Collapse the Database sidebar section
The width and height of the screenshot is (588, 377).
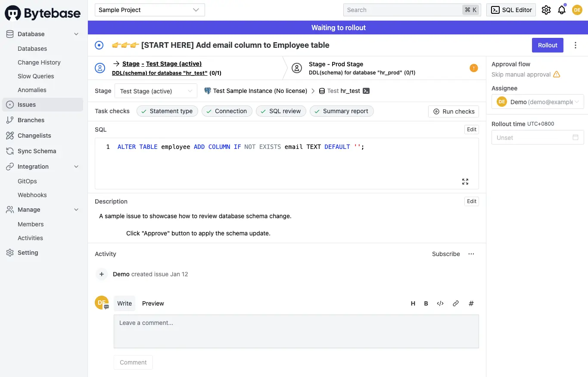pos(76,34)
